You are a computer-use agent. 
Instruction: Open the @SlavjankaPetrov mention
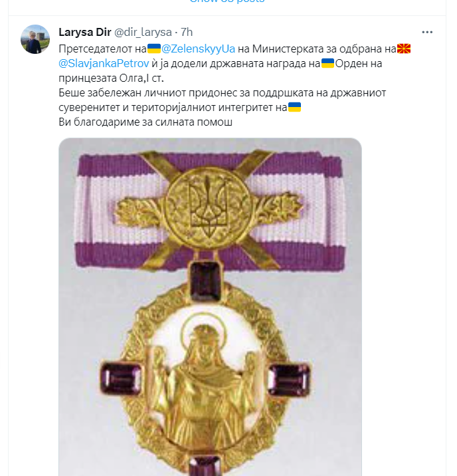pyautogui.click(x=104, y=63)
